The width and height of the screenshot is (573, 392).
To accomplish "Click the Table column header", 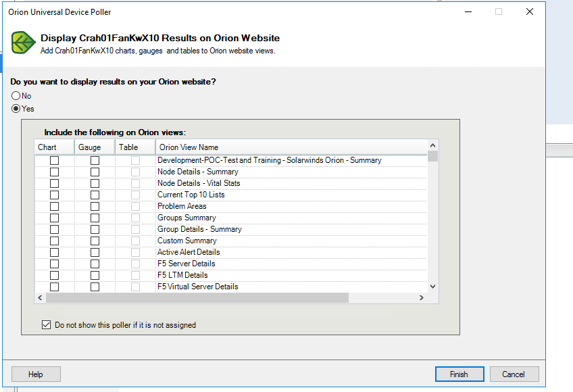I will point(135,147).
